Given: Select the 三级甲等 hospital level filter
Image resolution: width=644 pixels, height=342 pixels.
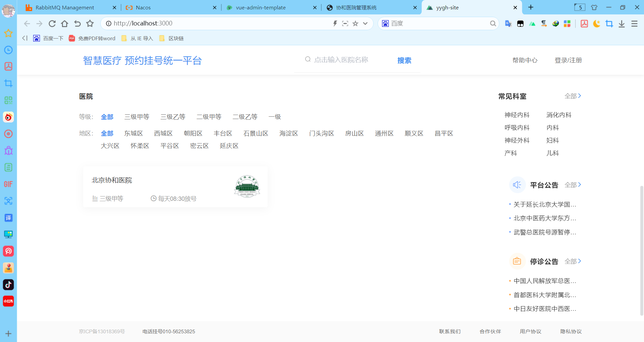Looking at the screenshot, I should pyautogui.click(x=137, y=117).
